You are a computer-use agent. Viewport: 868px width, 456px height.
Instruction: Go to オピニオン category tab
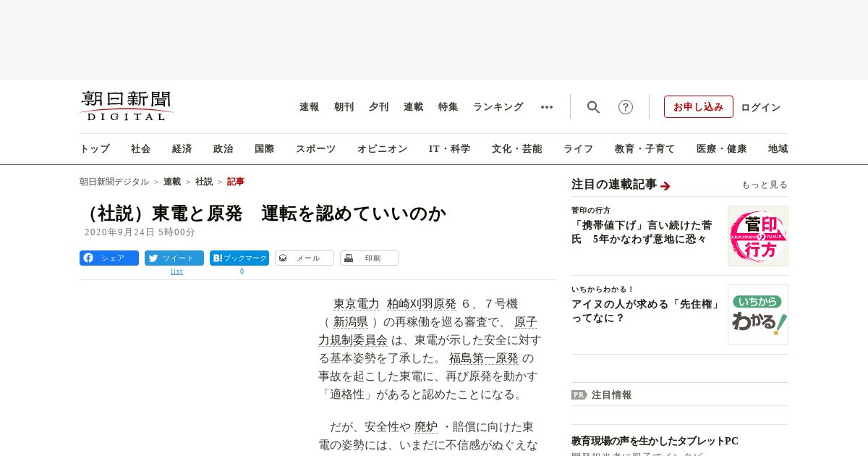point(382,149)
